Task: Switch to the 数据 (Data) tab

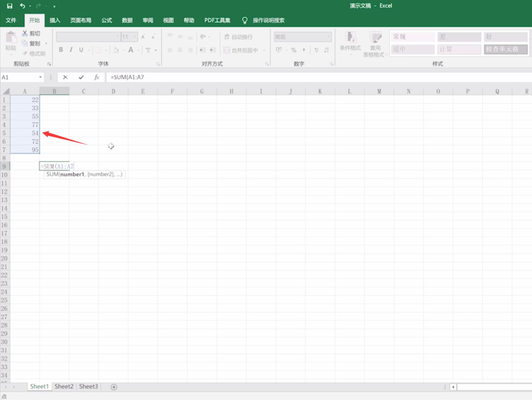Action: [x=127, y=20]
